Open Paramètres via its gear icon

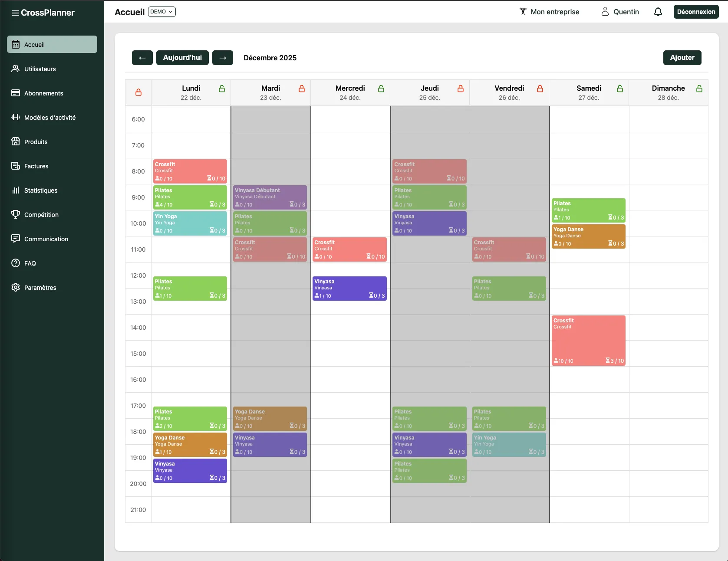coord(16,288)
